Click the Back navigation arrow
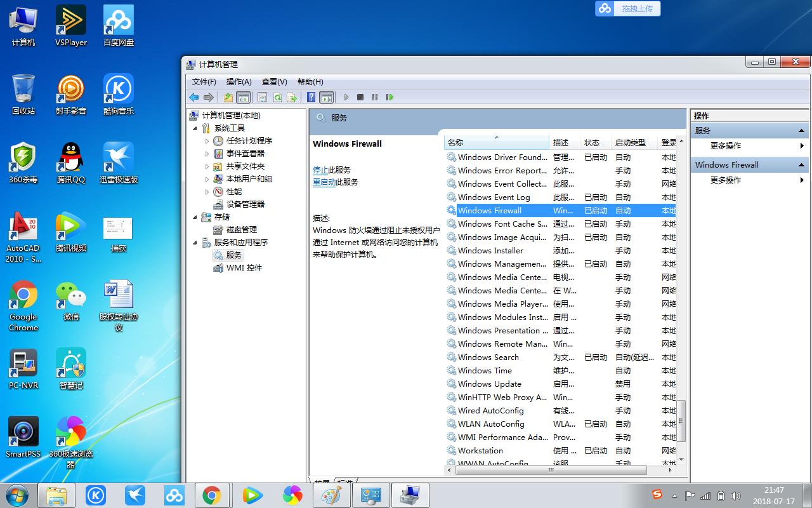The height and width of the screenshot is (508, 812). (194, 97)
